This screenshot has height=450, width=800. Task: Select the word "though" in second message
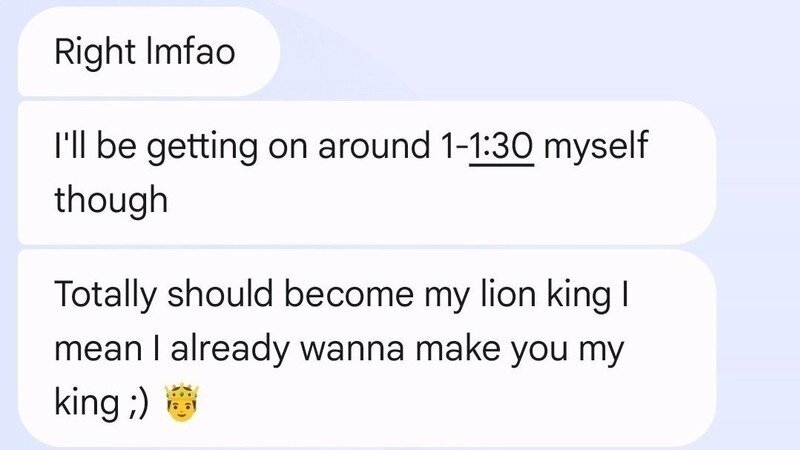coord(110,200)
